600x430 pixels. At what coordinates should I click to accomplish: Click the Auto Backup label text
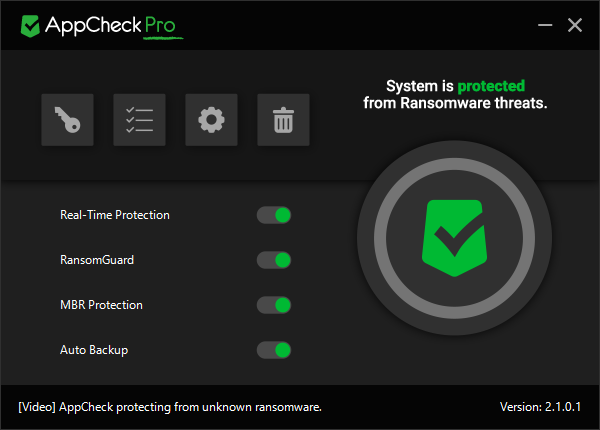(x=94, y=350)
